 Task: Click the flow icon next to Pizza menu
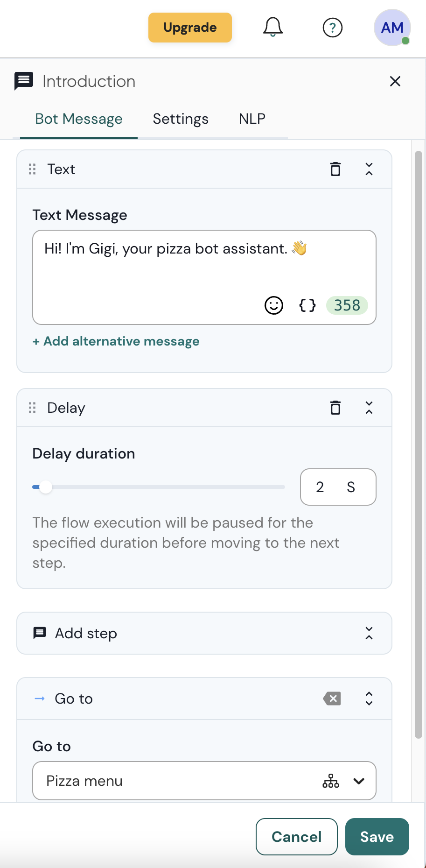[331, 781]
